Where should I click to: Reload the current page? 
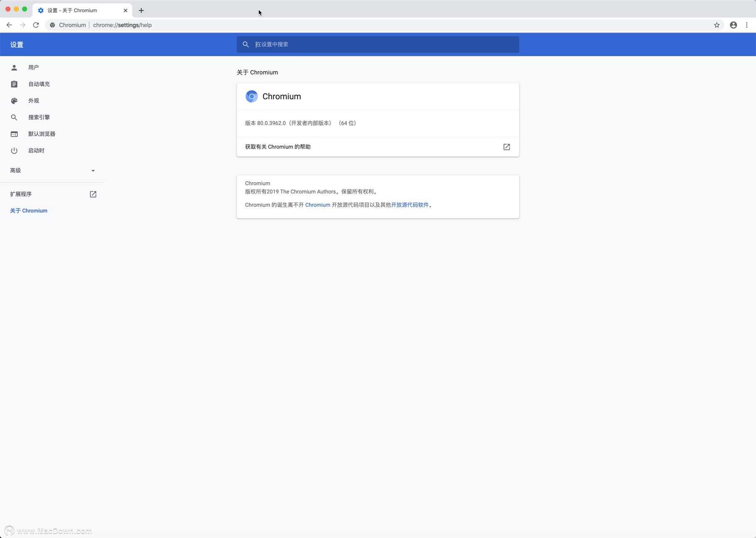click(36, 25)
